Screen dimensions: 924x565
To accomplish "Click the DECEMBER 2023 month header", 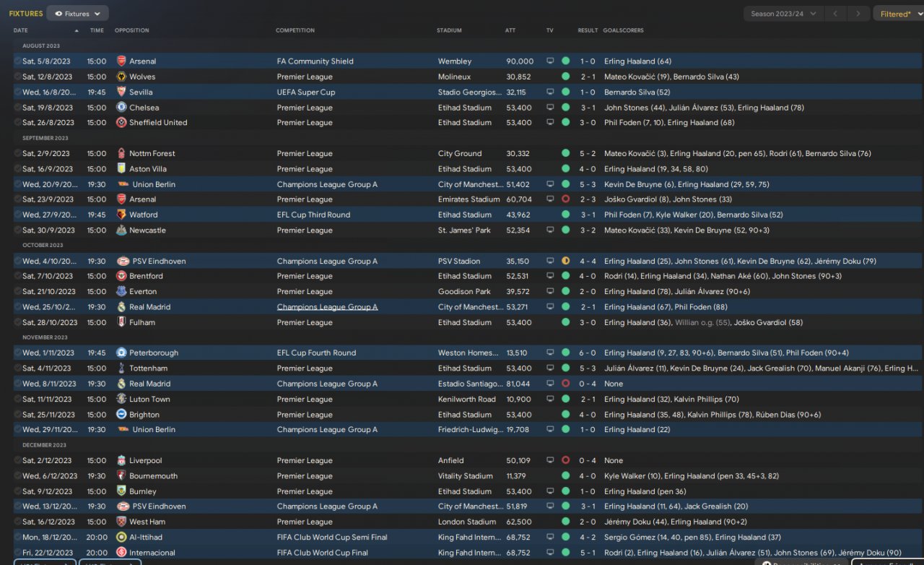I will coord(44,445).
